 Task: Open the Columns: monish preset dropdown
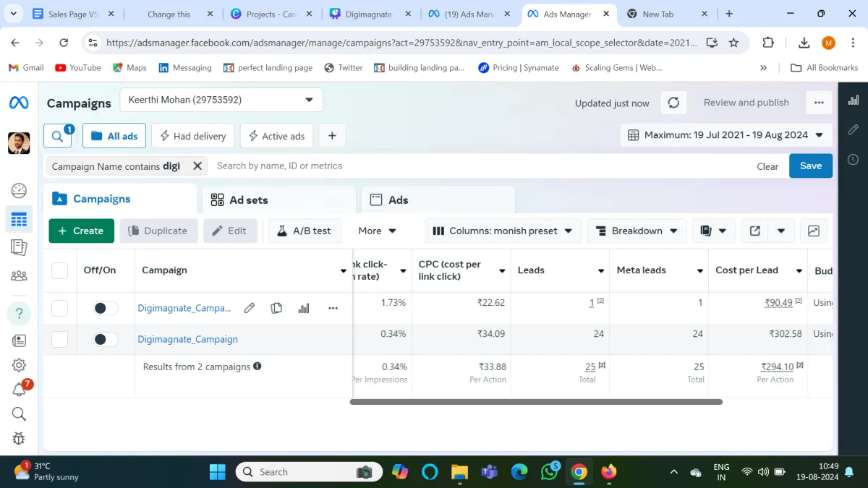(503, 231)
